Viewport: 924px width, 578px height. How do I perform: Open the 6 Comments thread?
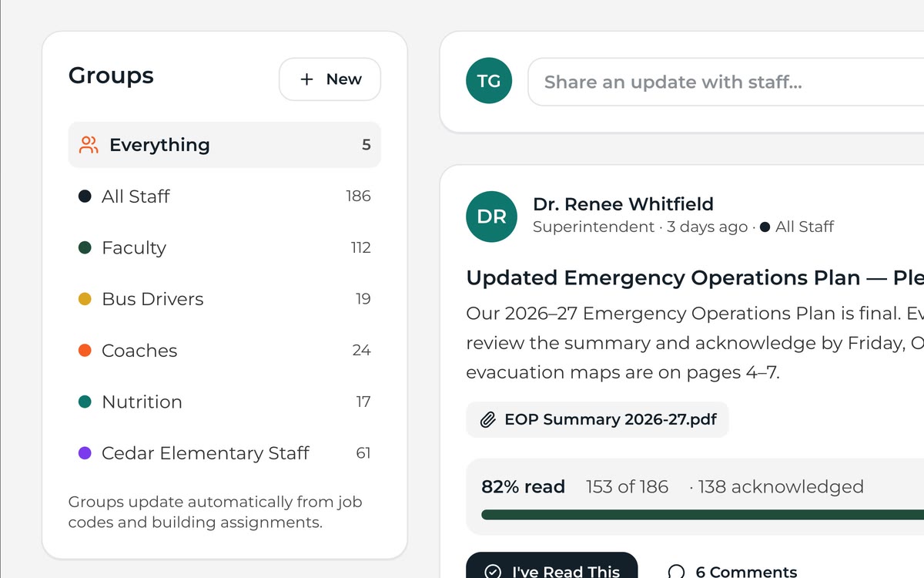(x=732, y=571)
